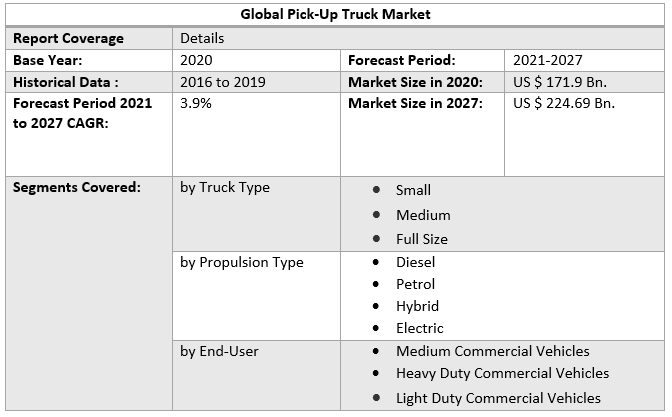
Task: Click the Global Pick-Up Truck Market title
Action: click(336, 14)
